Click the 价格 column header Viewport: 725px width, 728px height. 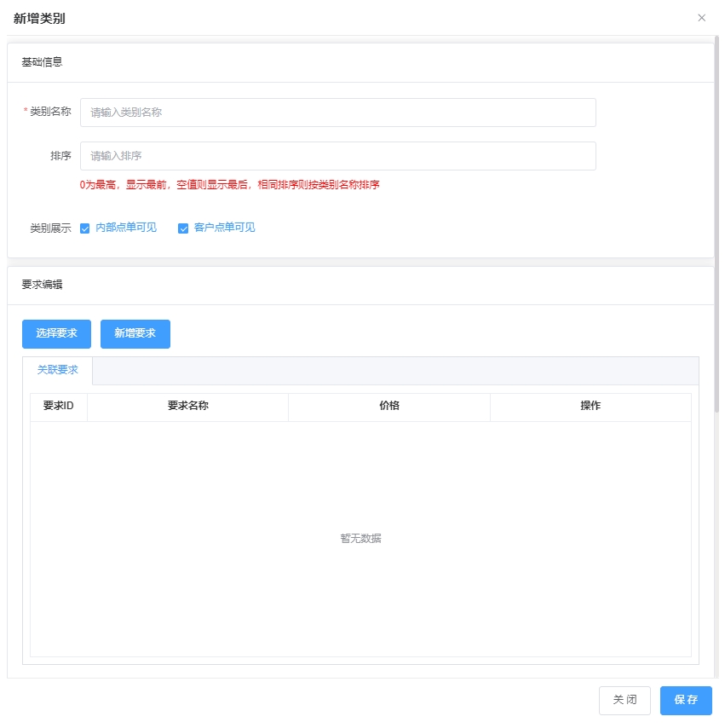pos(389,407)
